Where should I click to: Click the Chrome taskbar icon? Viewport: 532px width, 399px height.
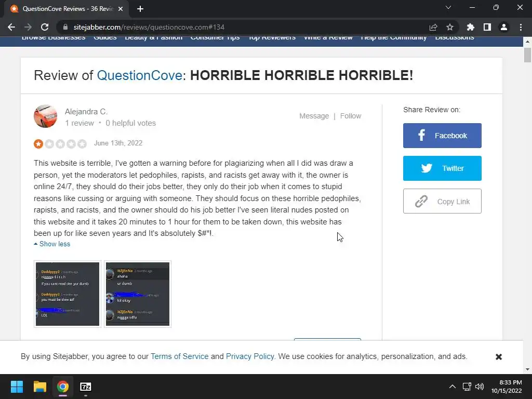click(63, 387)
